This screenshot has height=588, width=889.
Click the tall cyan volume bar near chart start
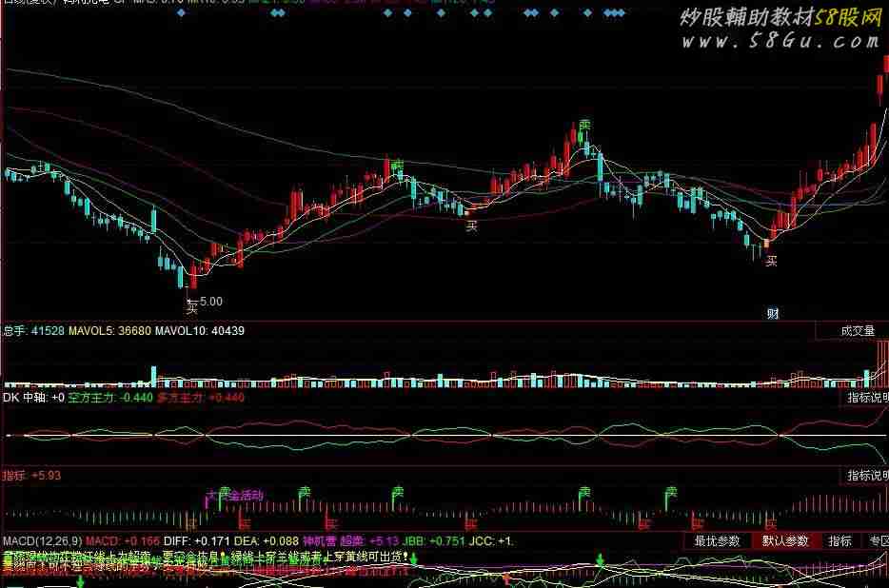tap(153, 377)
